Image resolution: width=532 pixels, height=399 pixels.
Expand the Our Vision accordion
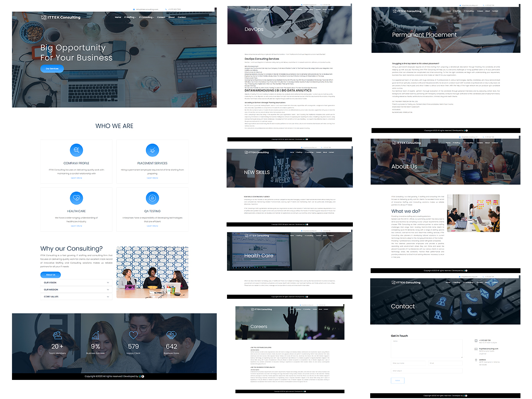[x=76, y=282]
